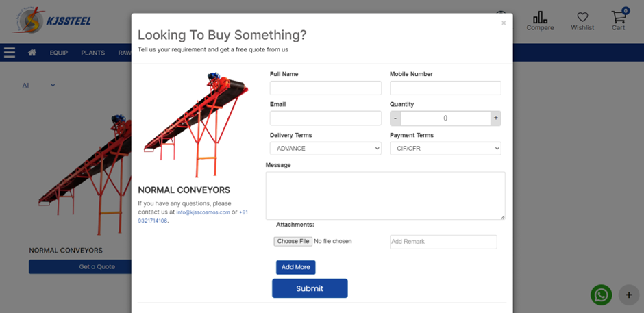Screen dimensions: 644x313
Task: Open the EQUIP menu item
Action: point(59,53)
